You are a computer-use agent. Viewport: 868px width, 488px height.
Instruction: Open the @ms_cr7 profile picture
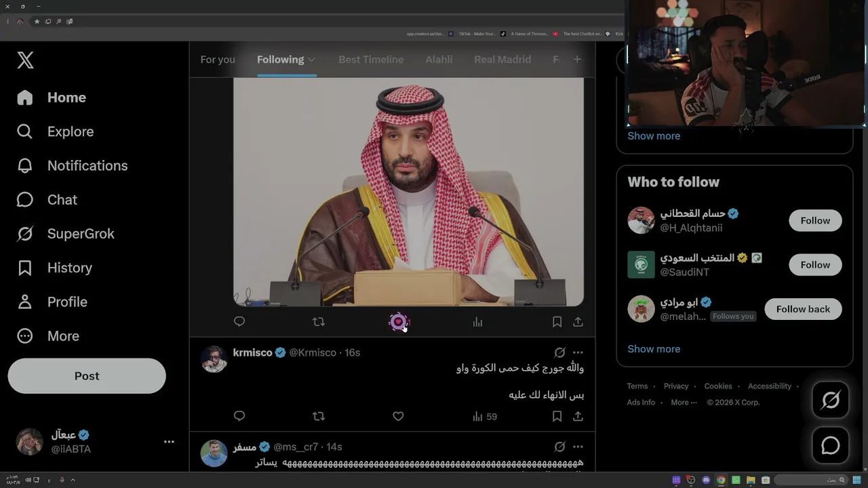pyautogui.click(x=214, y=453)
